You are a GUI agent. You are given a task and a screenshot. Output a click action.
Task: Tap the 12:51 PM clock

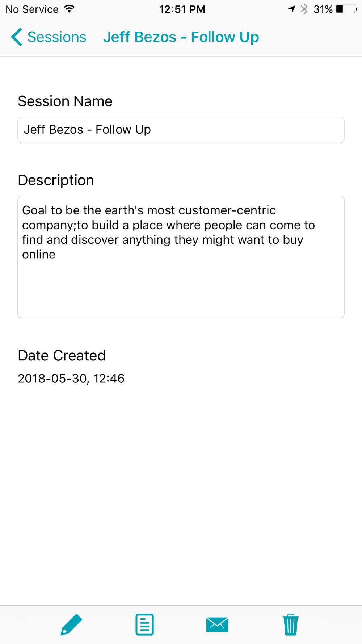(x=182, y=9)
